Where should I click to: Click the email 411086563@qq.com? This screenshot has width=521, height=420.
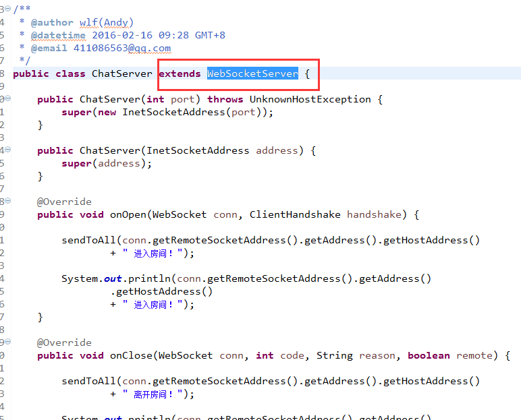pyautogui.click(x=122, y=48)
